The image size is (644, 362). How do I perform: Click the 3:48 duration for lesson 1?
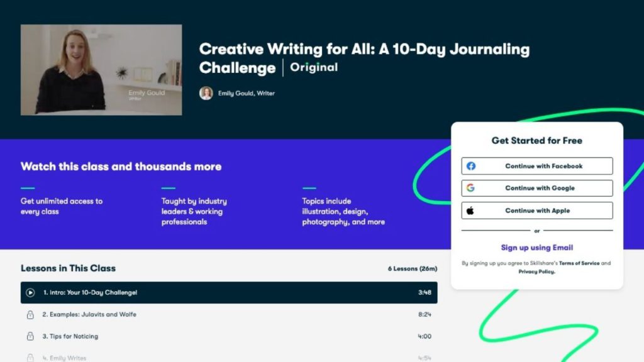coord(425,293)
